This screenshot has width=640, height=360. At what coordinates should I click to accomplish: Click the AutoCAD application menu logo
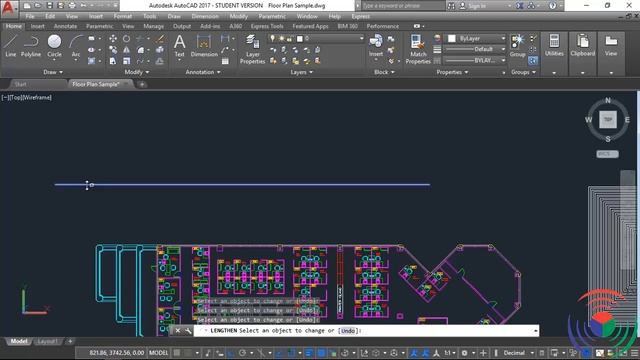coord(8,8)
